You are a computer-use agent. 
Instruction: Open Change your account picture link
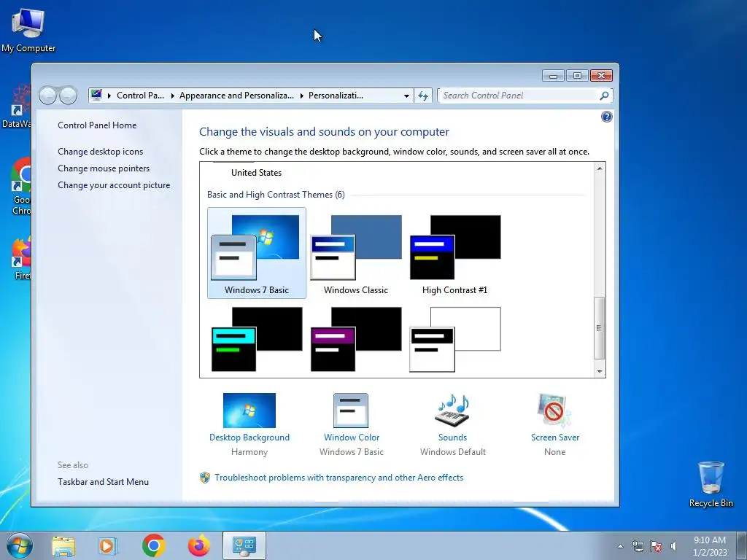click(114, 185)
